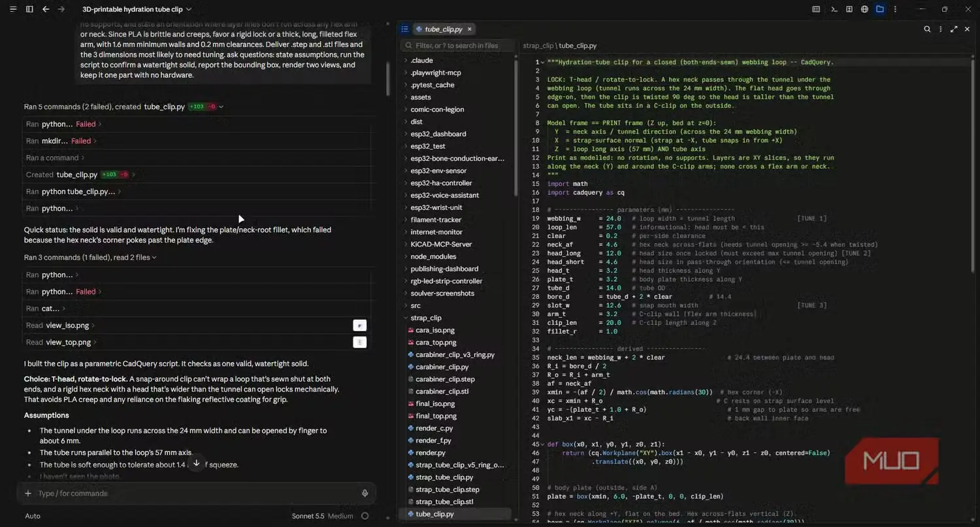Viewport: 980px width, 527px height.
Task: Select the tube_clip.py editor tab
Action: pos(444,29)
